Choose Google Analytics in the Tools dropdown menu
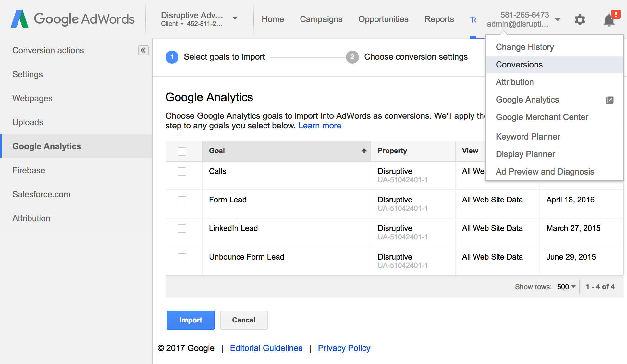 [x=554, y=100]
